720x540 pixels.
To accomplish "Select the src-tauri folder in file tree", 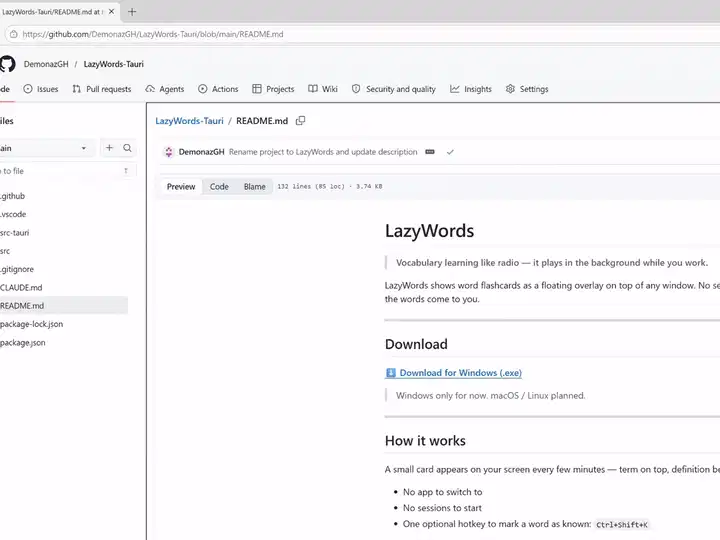I will point(15,233).
